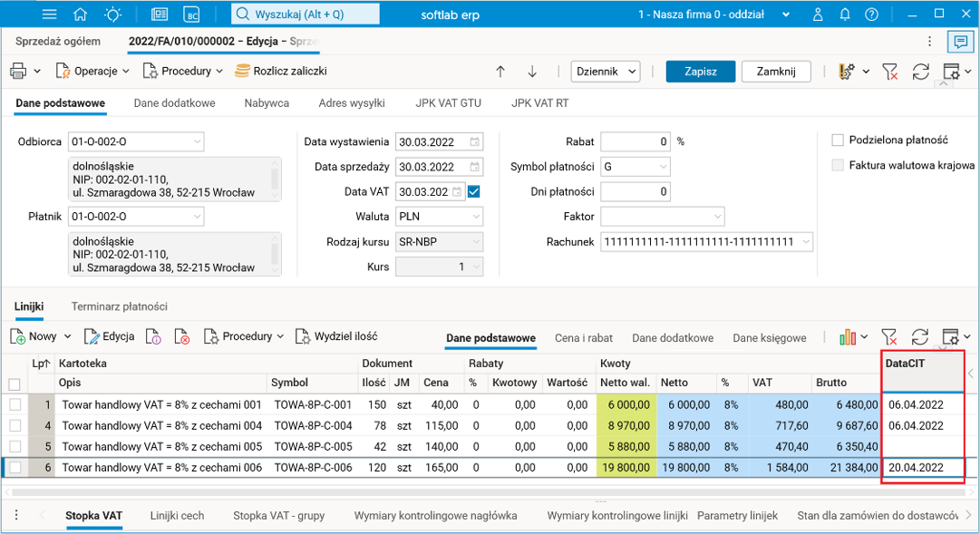Switch to Cena i rabat view
This screenshot has height=534, width=980.
click(x=584, y=338)
